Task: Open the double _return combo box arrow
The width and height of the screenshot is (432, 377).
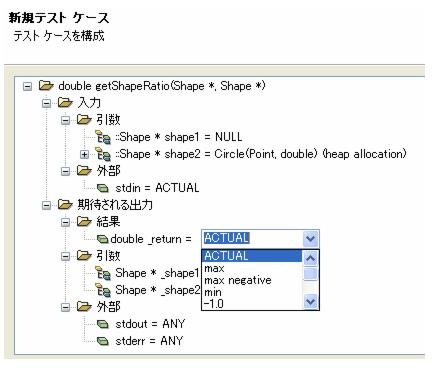Action: 310,239
